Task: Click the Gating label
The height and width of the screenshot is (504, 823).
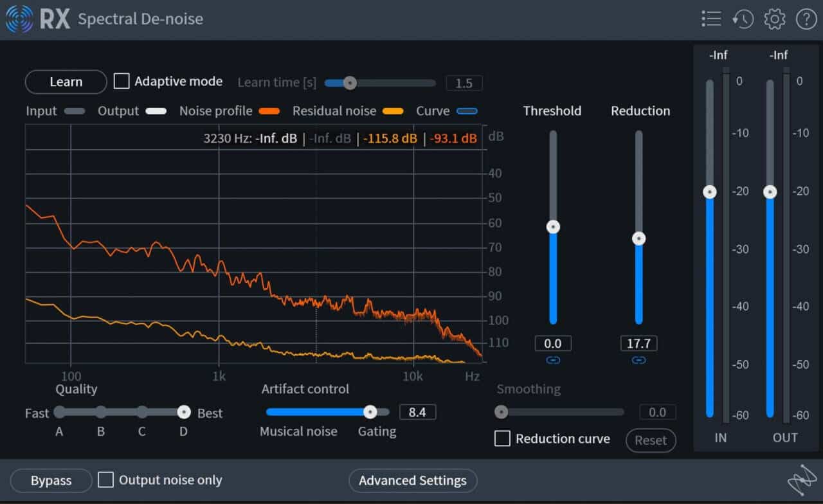Action: pos(377,432)
